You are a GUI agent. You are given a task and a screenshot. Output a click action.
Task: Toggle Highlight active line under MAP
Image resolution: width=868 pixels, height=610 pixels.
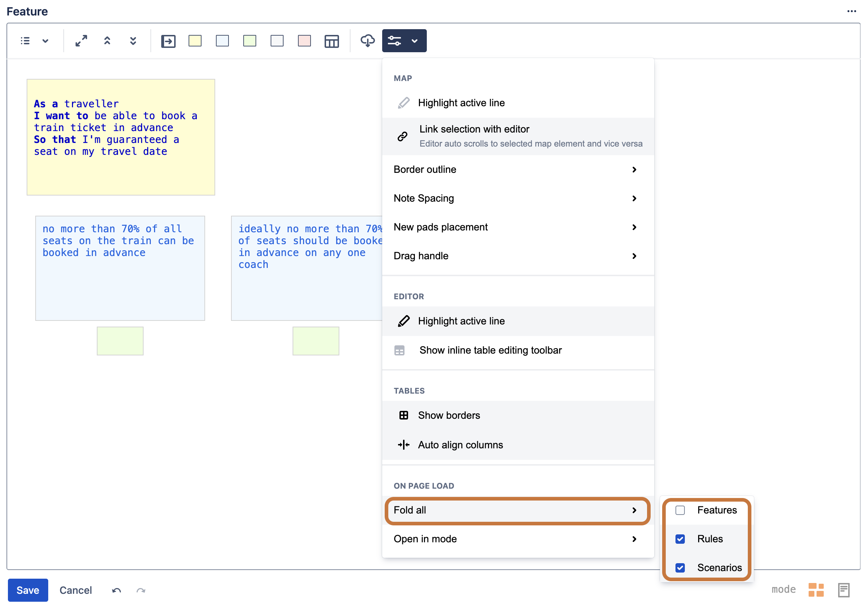click(518, 103)
